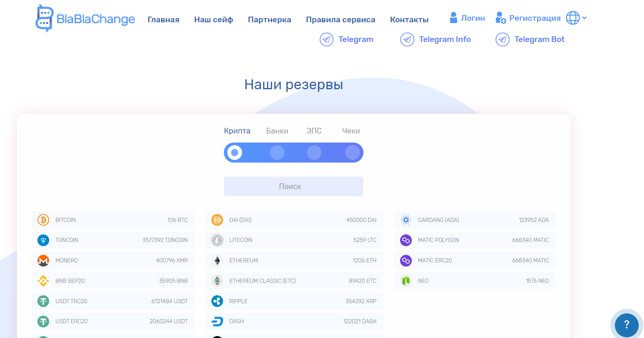
Task: Click the Monero icon
Action: (x=43, y=260)
